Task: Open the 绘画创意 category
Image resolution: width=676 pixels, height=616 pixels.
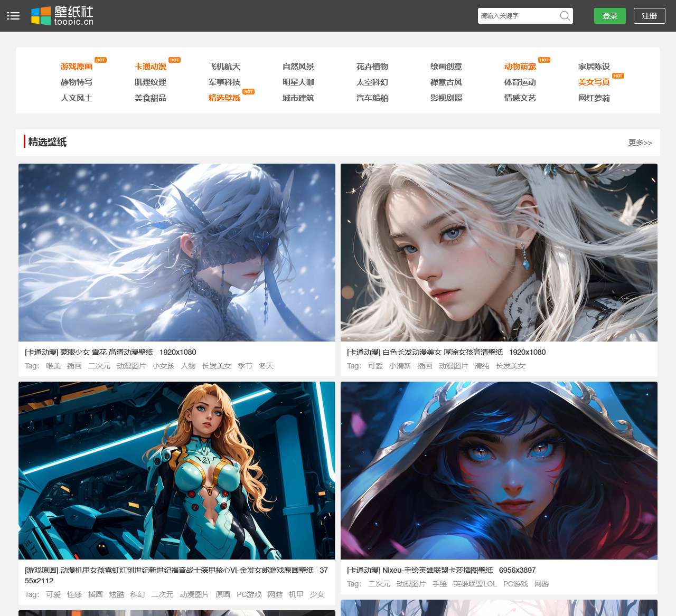Action: pyautogui.click(x=446, y=67)
